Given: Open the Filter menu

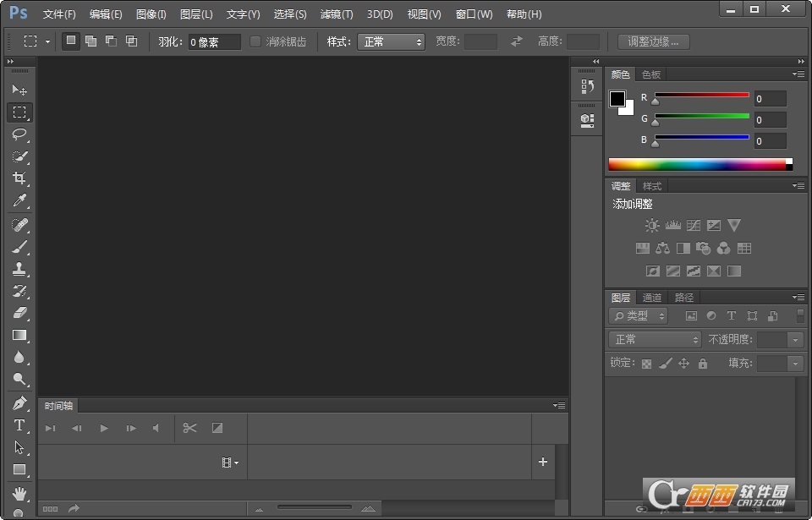Looking at the screenshot, I should point(335,14).
